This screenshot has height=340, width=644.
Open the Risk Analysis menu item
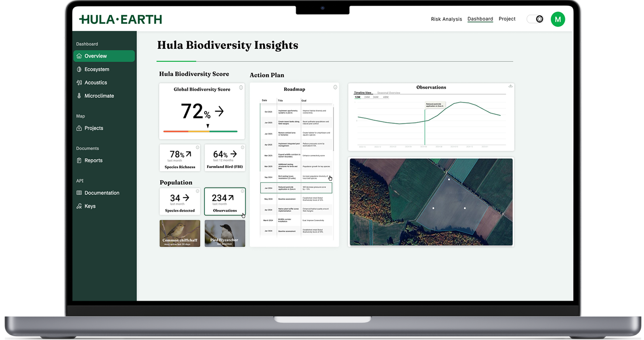[446, 19]
